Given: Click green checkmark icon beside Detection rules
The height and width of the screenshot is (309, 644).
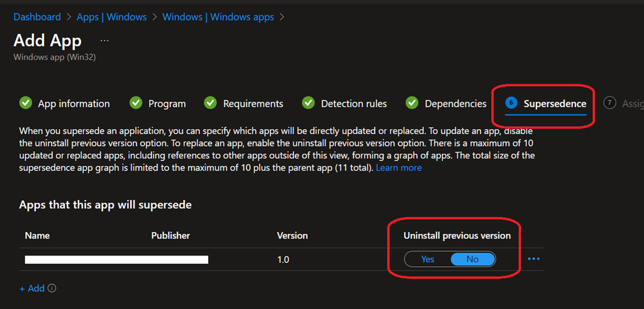Looking at the screenshot, I should pyautogui.click(x=308, y=103).
